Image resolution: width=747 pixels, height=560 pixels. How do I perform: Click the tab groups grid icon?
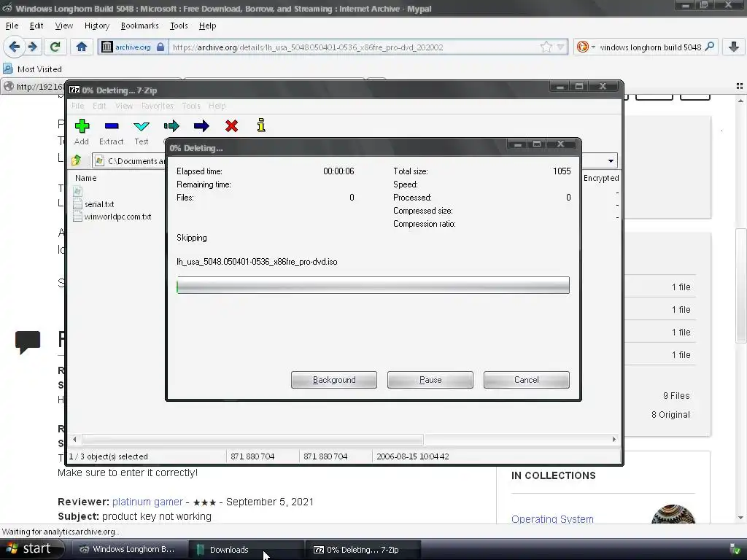pyautogui.click(x=740, y=86)
